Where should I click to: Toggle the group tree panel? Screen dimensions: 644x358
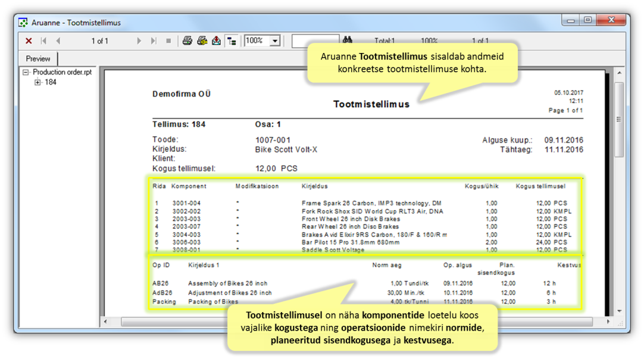coord(232,41)
